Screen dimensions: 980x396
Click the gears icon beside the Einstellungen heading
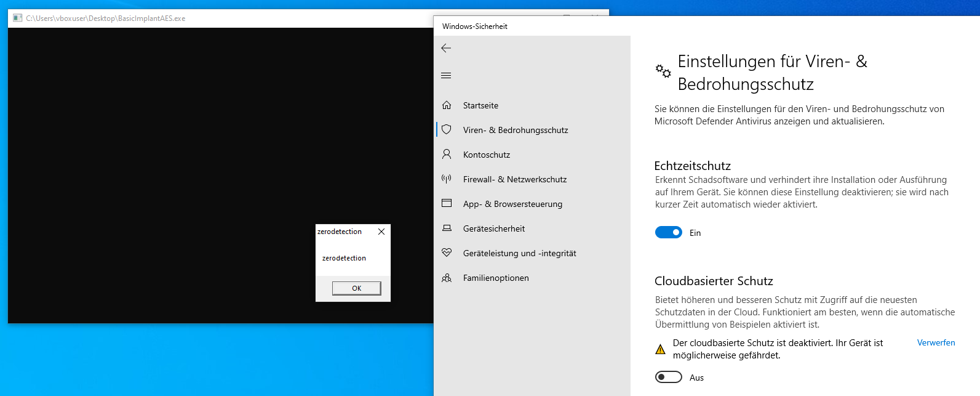pyautogui.click(x=663, y=71)
